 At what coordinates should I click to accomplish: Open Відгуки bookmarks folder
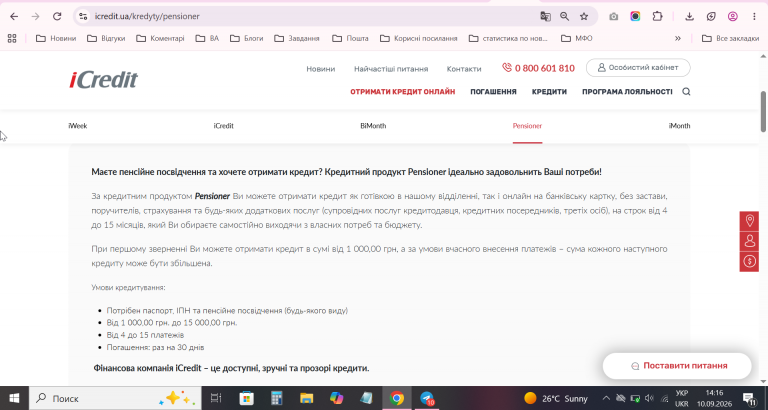[106, 38]
